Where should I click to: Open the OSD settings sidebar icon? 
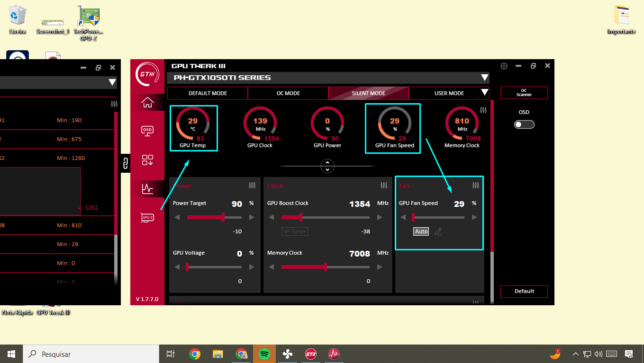point(147,131)
